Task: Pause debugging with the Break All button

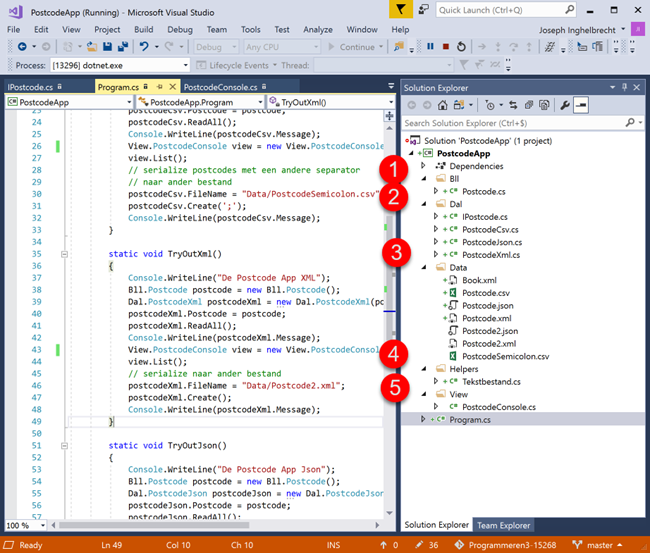Action: point(430,46)
